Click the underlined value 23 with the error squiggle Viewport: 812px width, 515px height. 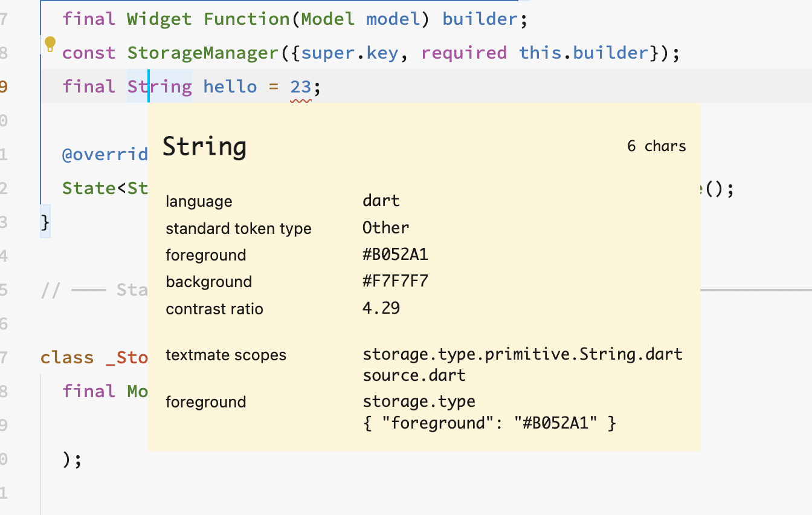tap(300, 86)
